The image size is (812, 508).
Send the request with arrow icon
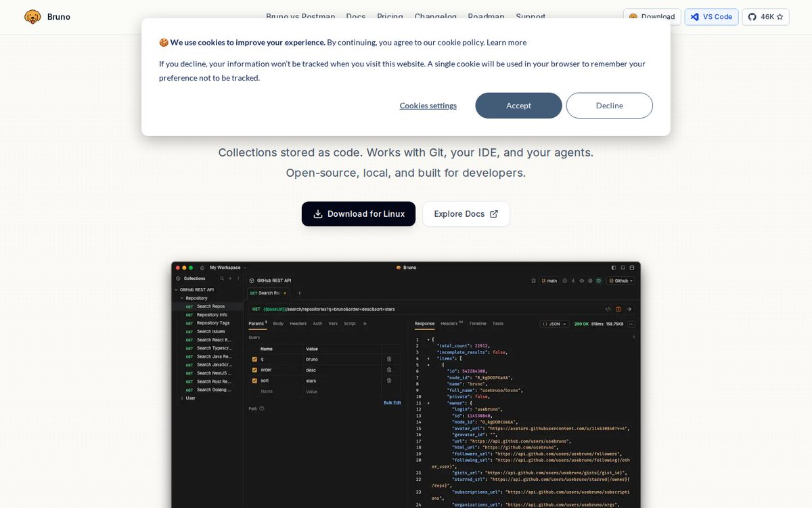(629, 309)
